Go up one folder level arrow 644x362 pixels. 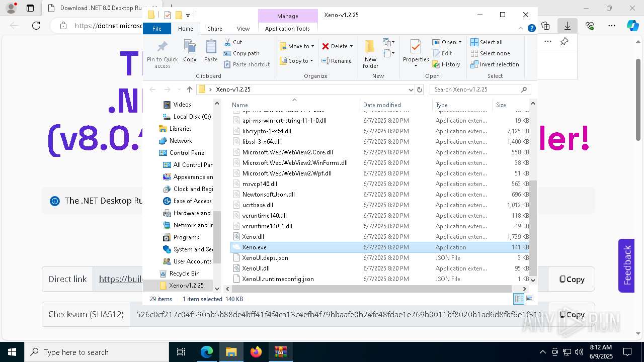coord(189,89)
